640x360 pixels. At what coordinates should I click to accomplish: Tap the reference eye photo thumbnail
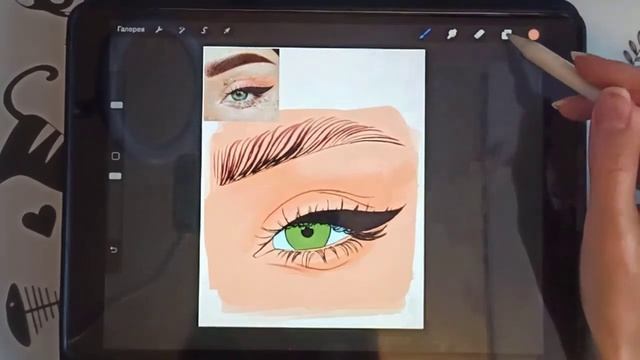tap(241, 84)
